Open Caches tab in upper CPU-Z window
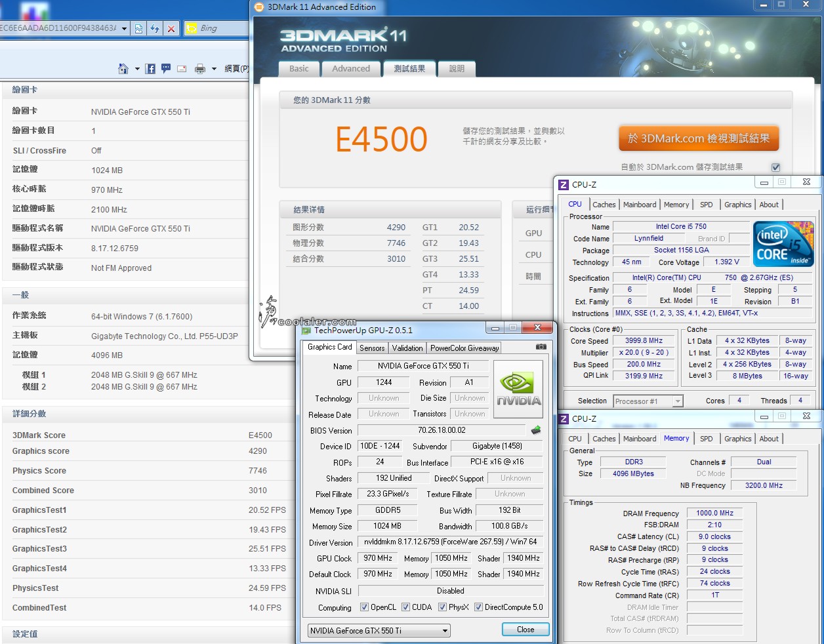The image size is (824, 644). (604, 205)
